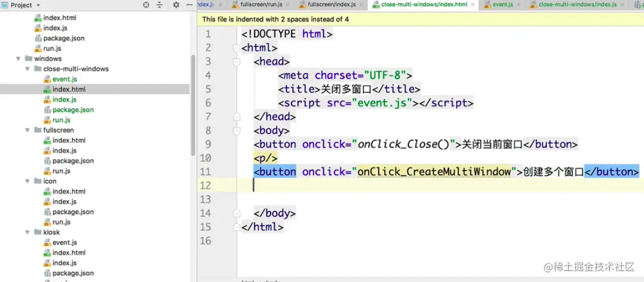Fold the body tag at line 8
The width and height of the screenshot is (644, 282).
(x=236, y=131)
